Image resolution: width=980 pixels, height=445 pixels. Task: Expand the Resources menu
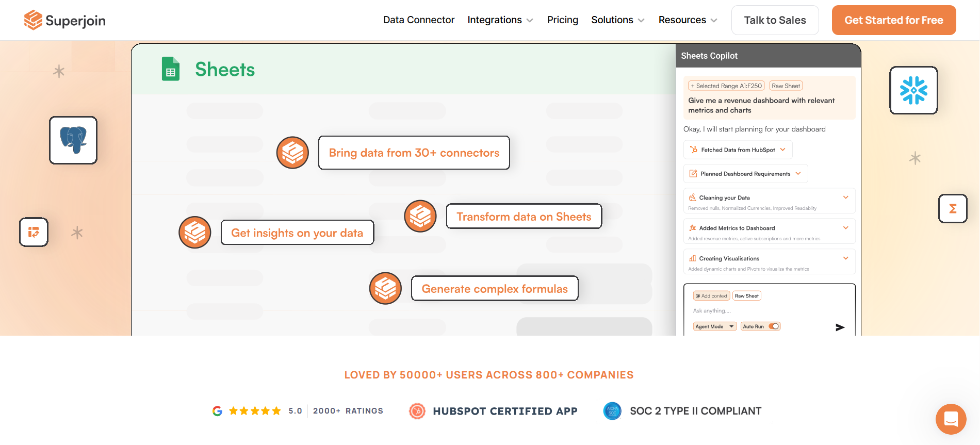[x=688, y=20]
